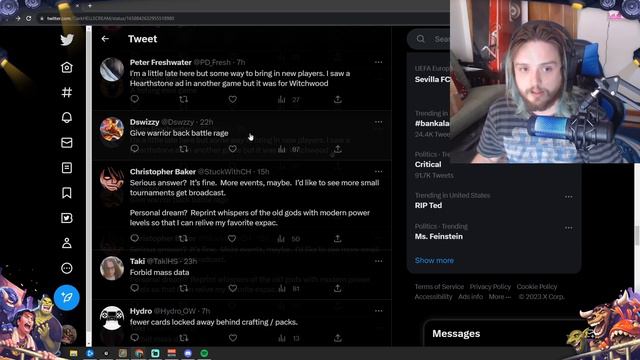Share Christopher Baker's tweet
The height and width of the screenshot is (360, 640).
pyautogui.click(x=337, y=238)
